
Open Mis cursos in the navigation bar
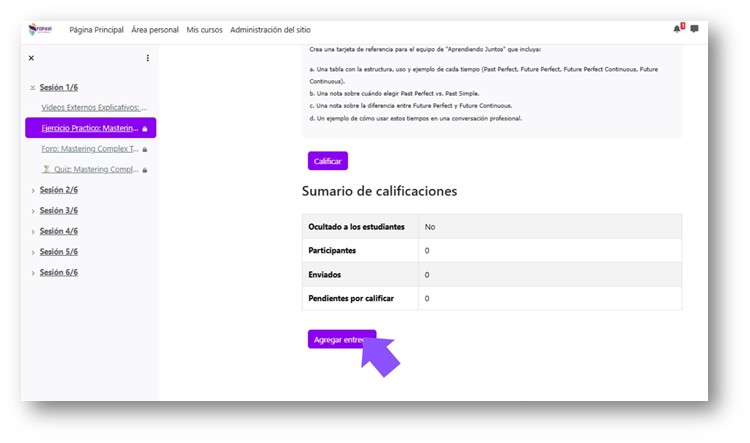[204, 30]
